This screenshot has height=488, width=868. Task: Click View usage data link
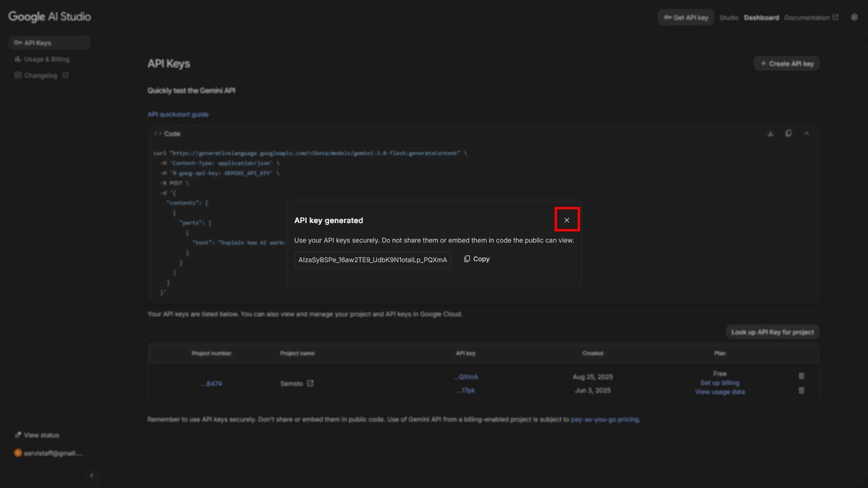720,392
